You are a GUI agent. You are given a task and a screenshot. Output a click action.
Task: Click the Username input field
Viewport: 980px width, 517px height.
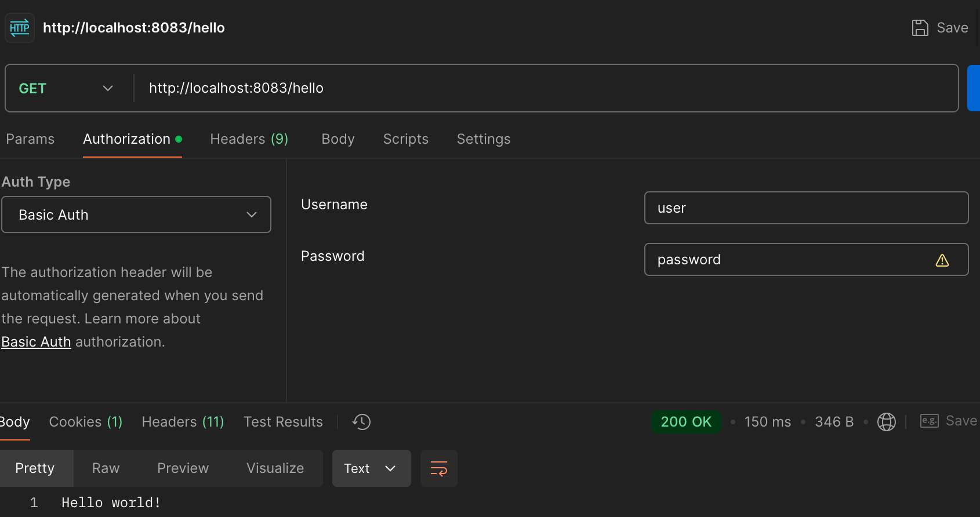click(x=806, y=208)
